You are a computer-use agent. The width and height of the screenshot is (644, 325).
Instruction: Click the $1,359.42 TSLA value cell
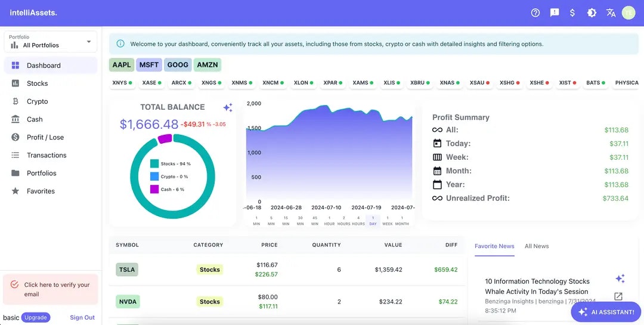pyautogui.click(x=389, y=270)
